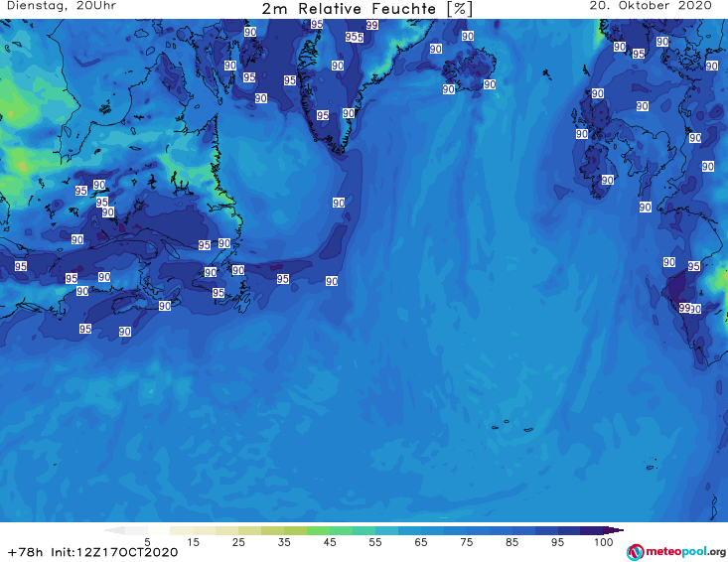Click the legend value '35'
The width and height of the screenshot is (728, 562).
point(284,542)
